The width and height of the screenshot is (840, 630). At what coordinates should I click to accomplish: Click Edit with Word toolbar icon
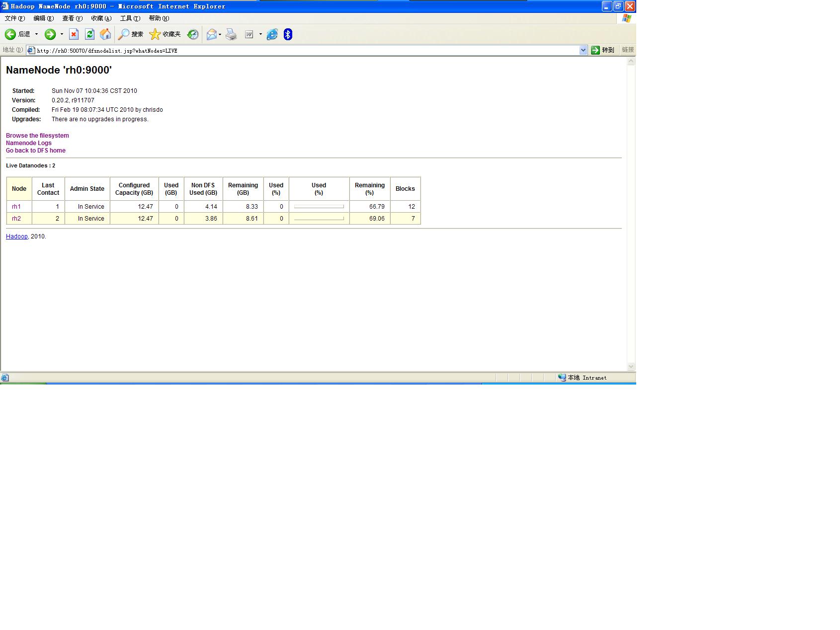point(249,34)
